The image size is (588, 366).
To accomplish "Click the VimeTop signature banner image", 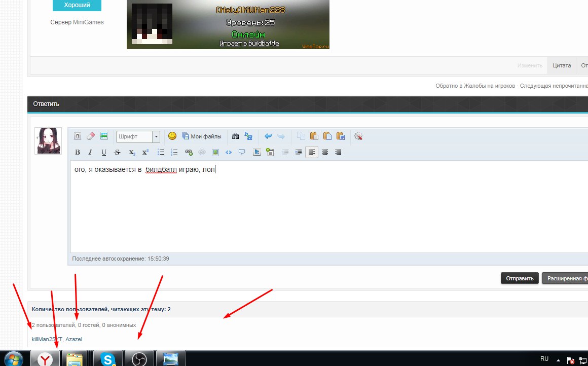I will click(228, 24).
